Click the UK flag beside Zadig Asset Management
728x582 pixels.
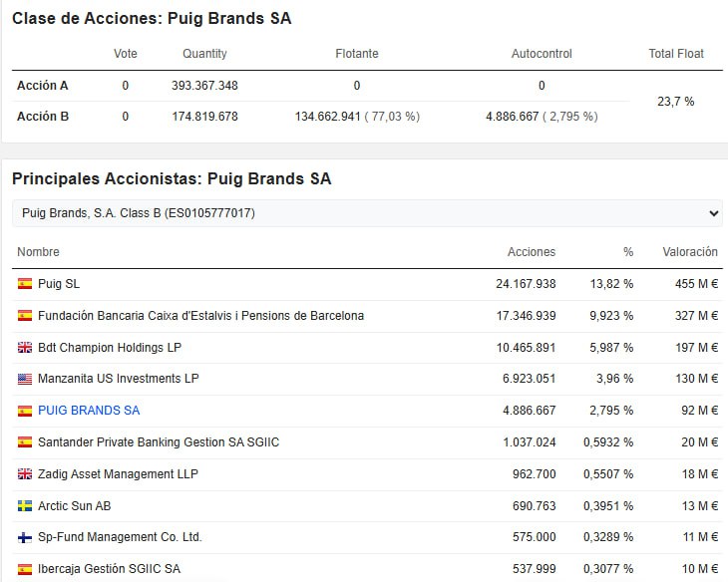pyautogui.click(x=25, y=474)
